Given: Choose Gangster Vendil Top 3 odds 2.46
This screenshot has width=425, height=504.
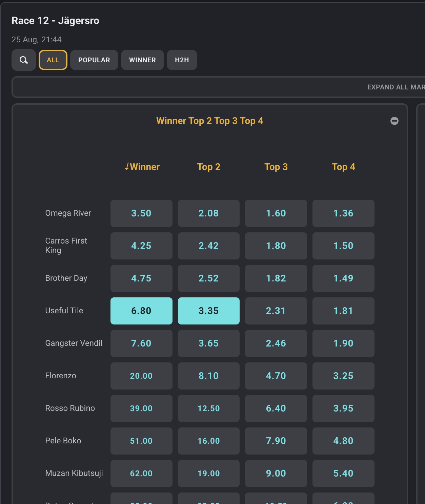Looking at the screenshot, I should [276, 343].
